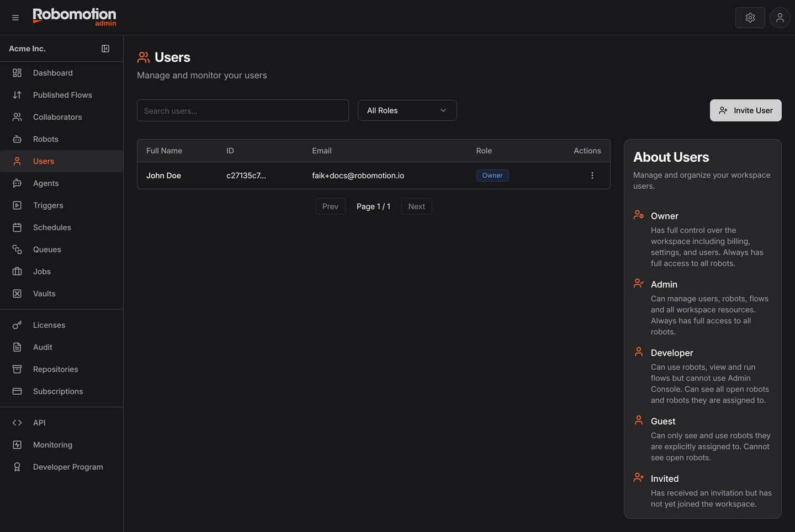Click the Acme Inc. workspace name
The image size is (795, 532).
28,49
